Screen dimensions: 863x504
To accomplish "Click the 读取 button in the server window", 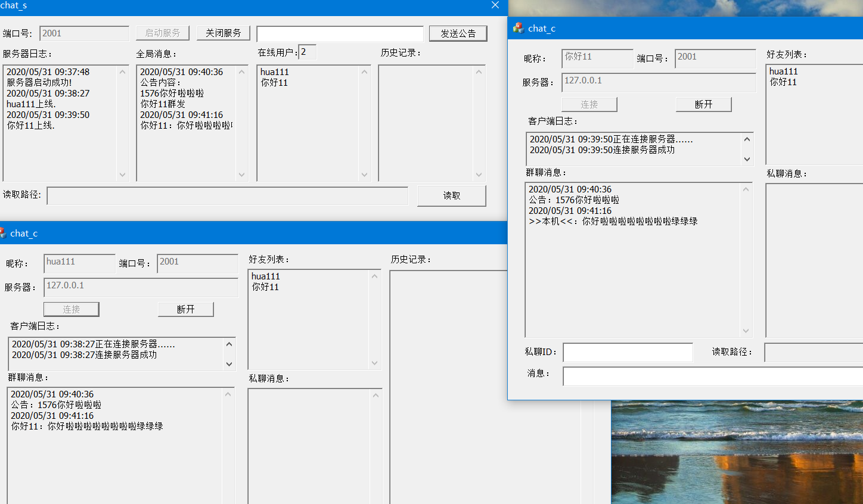I will click(451, 195).
